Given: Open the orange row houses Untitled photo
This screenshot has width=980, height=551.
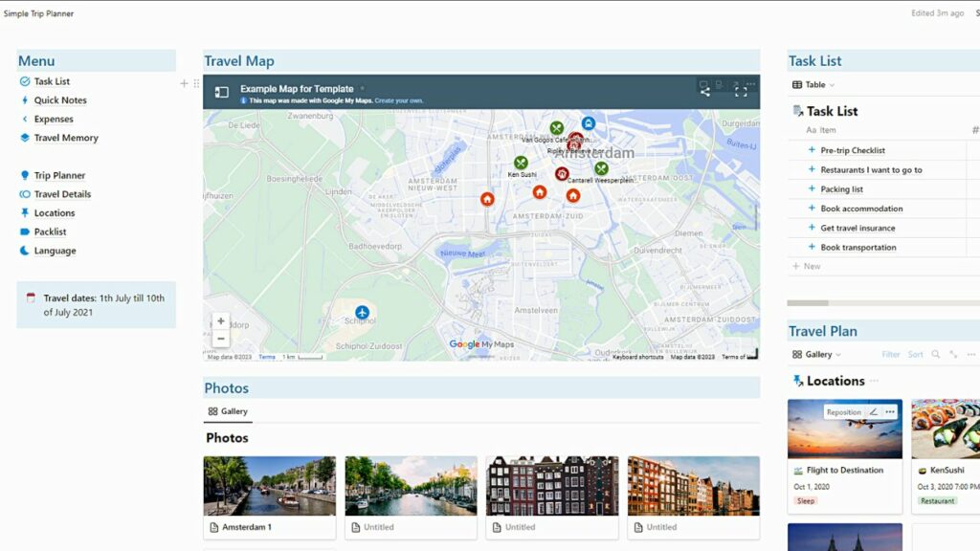Looking at the screenshot, I should tap(694, 497).
